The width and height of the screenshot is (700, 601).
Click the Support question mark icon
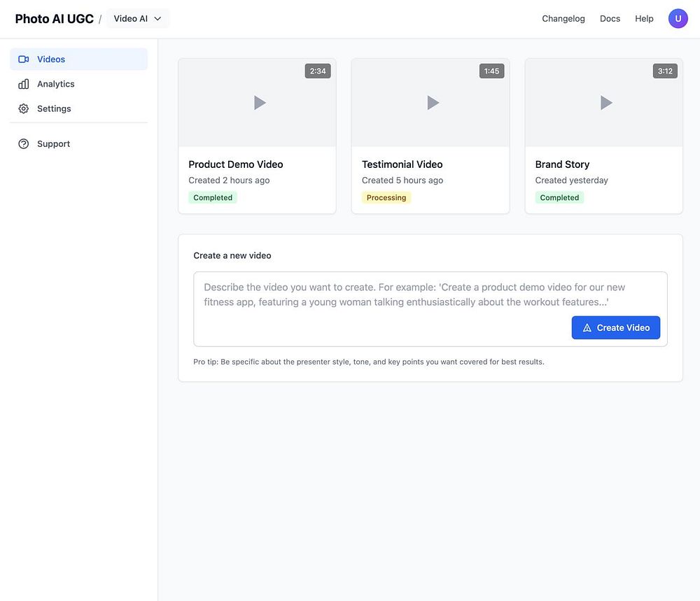24,144
